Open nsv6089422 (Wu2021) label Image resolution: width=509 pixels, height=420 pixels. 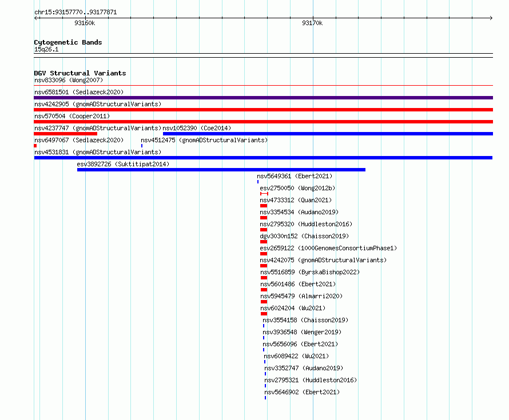296,356
